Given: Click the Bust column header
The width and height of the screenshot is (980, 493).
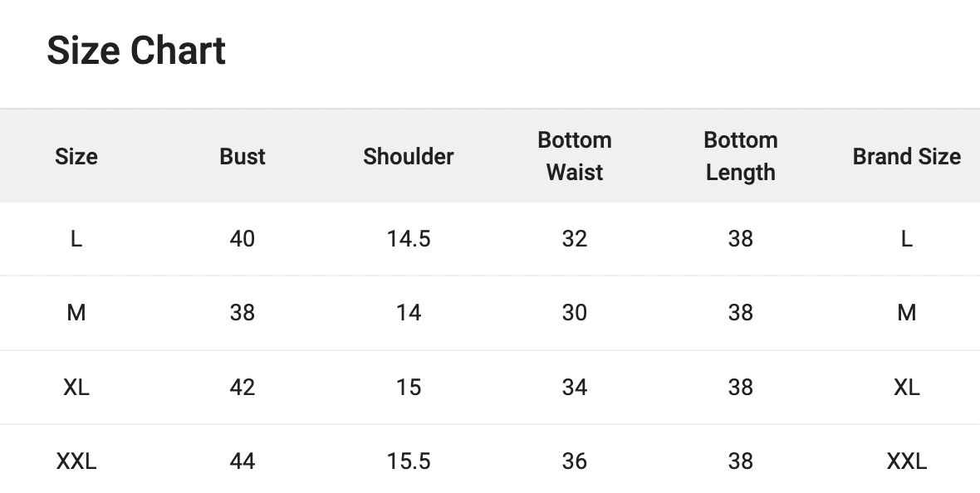Looking at the screenshot, I should coord(243,156).
